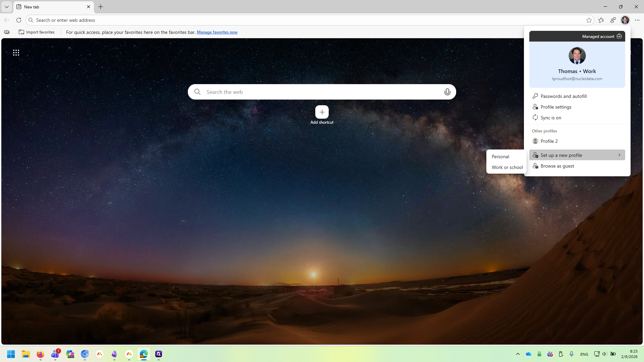Image resolution: width=644 pixels, height=362 pixels.
Task: Choose Work or school profile option
Action: (506, 167)
